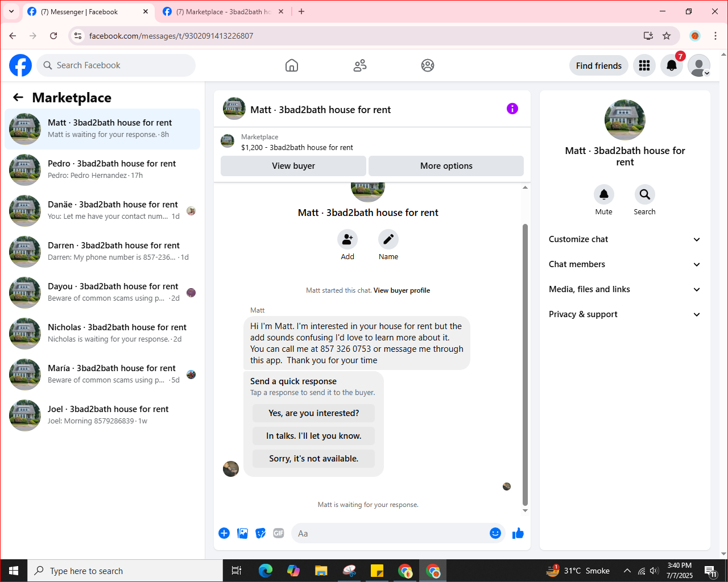This screenshot has width=728, height=582.
Task: Click the Windows search box
Action: (125, 571)
